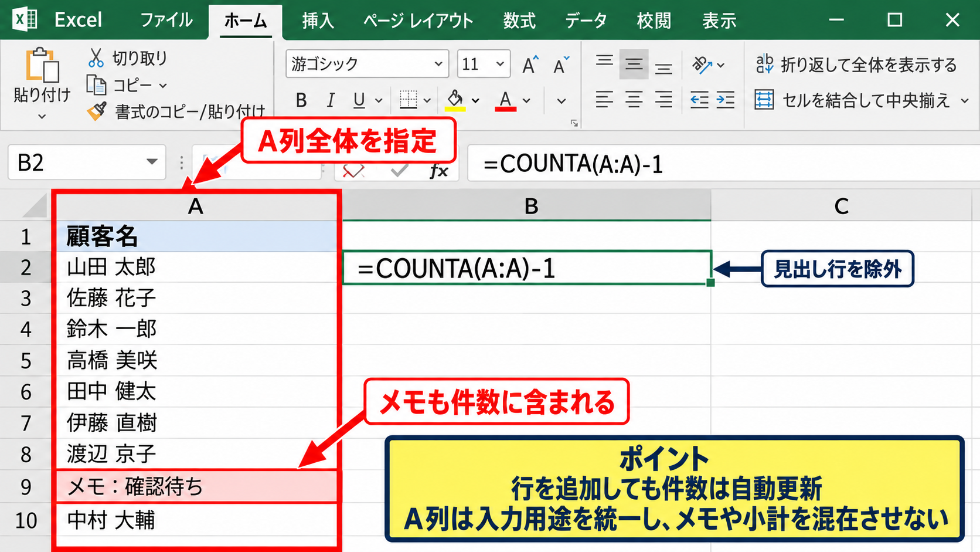The image size is (980, 552).
Task: Click the Format Painter brush icon
Action: click(x=97, y=110)
